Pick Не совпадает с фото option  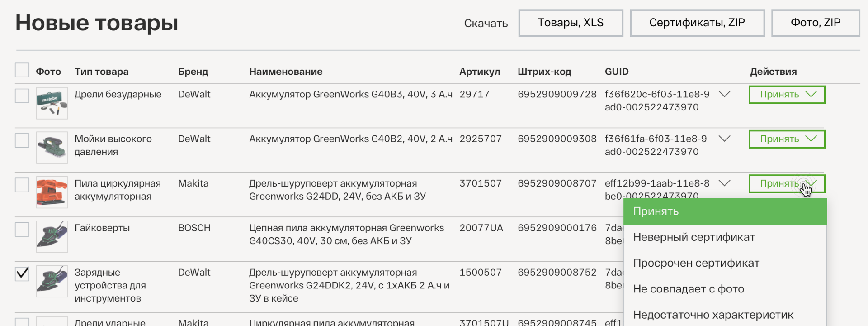click(689, 289)
